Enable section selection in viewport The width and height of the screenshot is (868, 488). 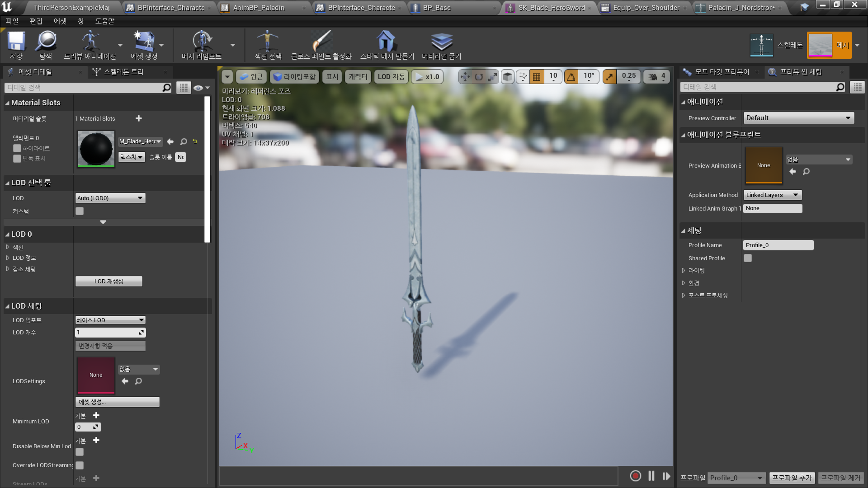(x=269, y=45)
